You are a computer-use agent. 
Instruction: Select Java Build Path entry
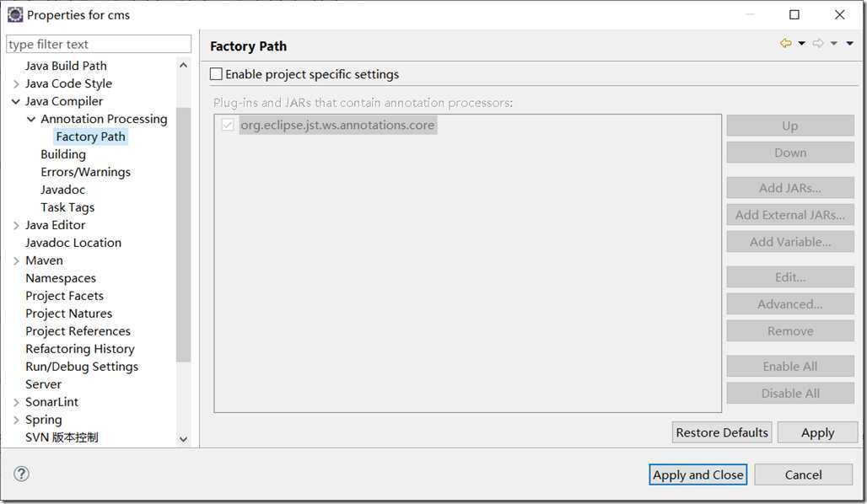point(66,66)
